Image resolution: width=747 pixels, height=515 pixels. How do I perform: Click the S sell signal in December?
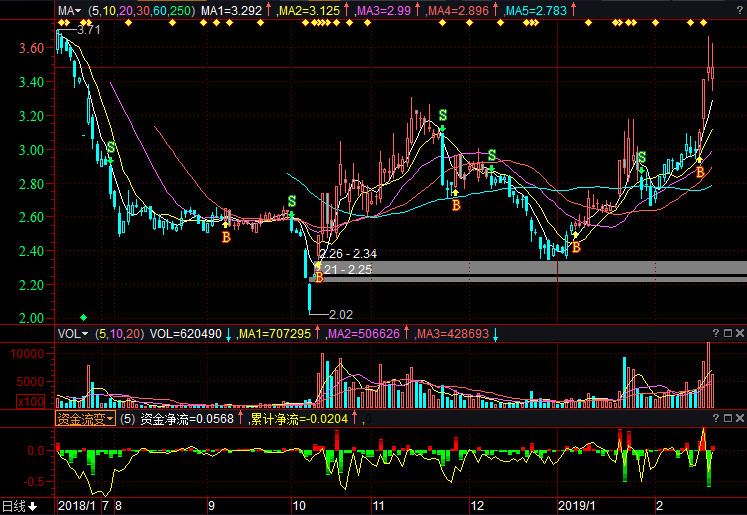click(491, 155)
